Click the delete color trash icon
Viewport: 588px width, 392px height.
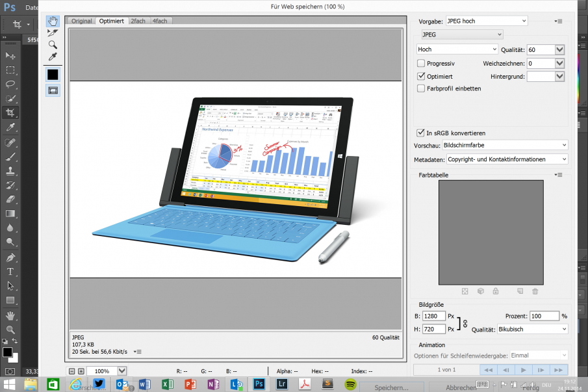(x=535, y=291)
